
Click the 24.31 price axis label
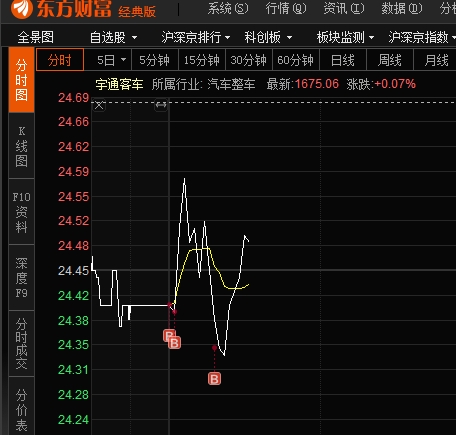[74, 370]
